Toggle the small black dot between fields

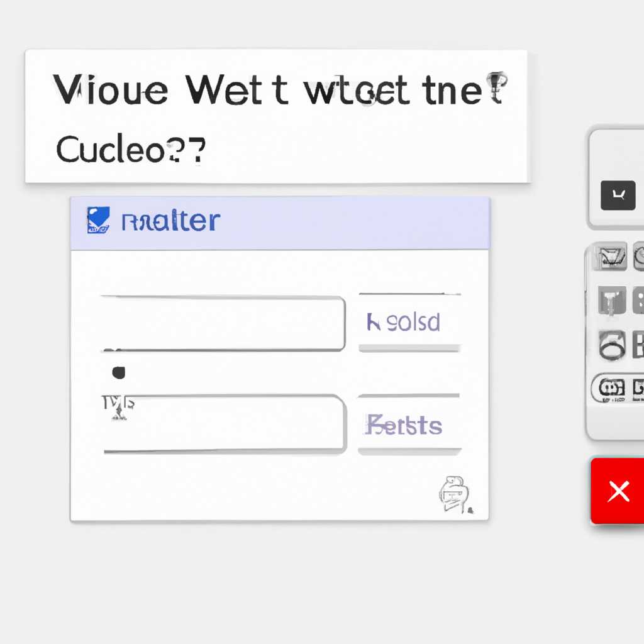[x=119, y=372]
